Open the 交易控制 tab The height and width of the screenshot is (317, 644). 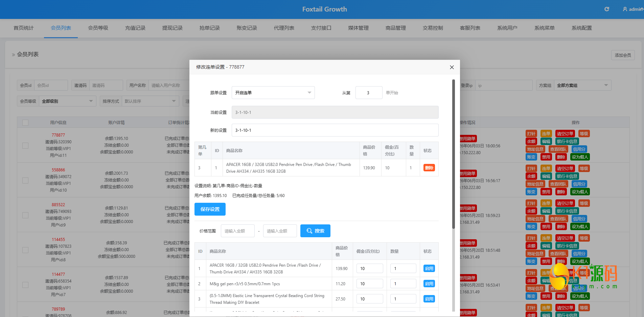(x=433, y=28)
